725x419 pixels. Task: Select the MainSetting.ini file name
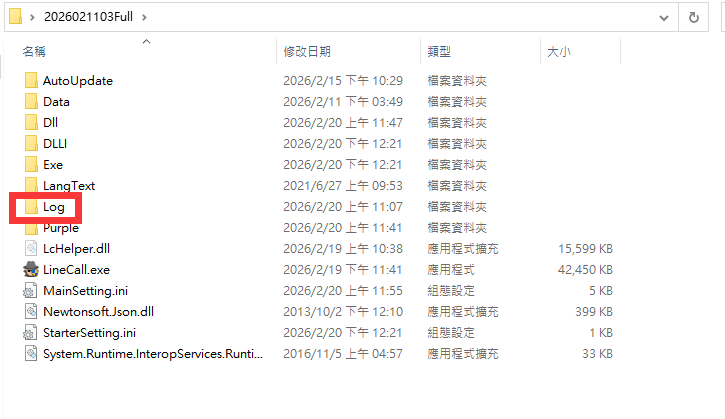pyautogui.click(x=86, y=291)
